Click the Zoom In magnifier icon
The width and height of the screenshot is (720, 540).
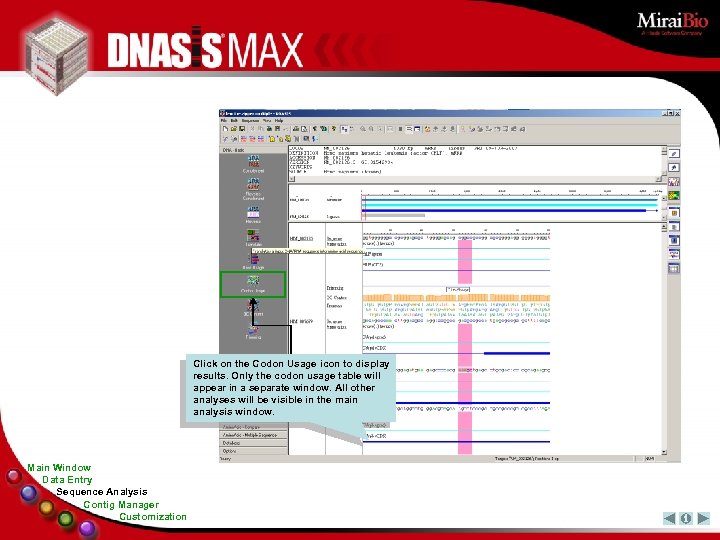pyautogui.click(x=363, y=129)
